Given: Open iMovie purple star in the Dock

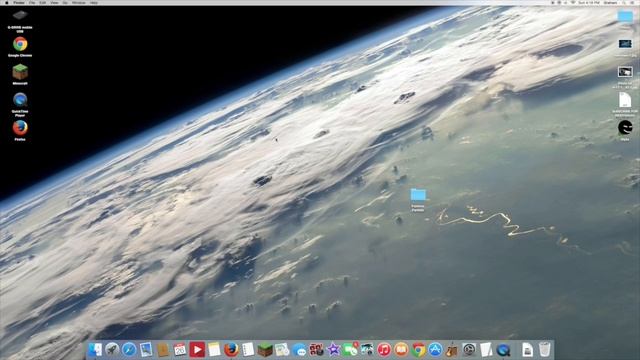Looking at the screenshot, I should (333, 350).
